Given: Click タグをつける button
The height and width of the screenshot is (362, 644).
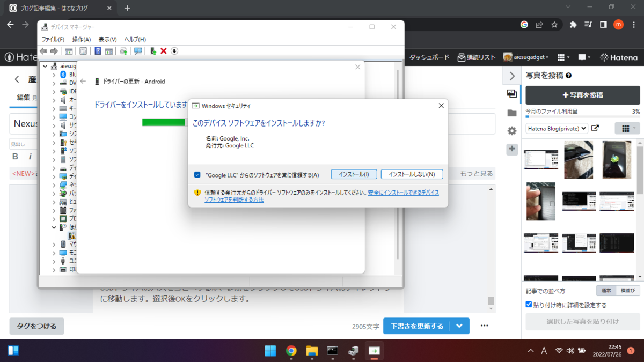Looking at the screenshot, I should click(36, 326).
